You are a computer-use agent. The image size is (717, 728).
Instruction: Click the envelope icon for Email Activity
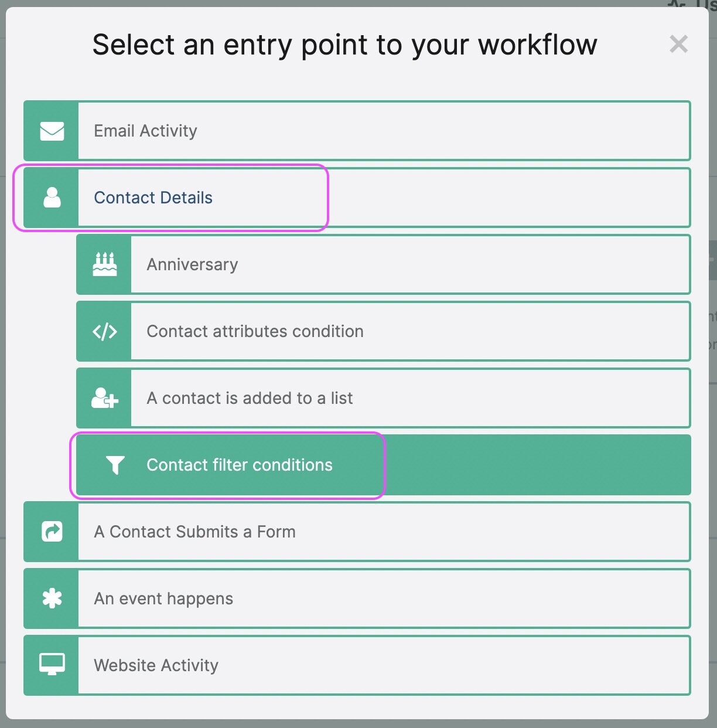(x=52, y=131)
